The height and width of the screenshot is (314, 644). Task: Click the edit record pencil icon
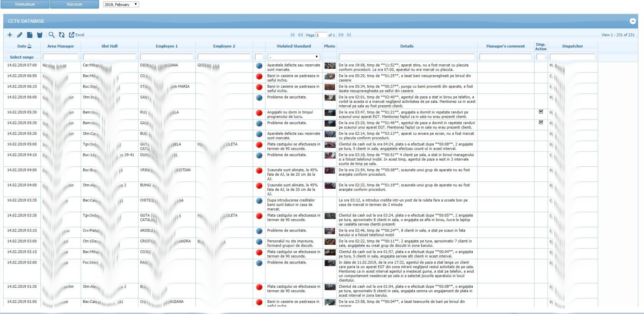point(20,35)
